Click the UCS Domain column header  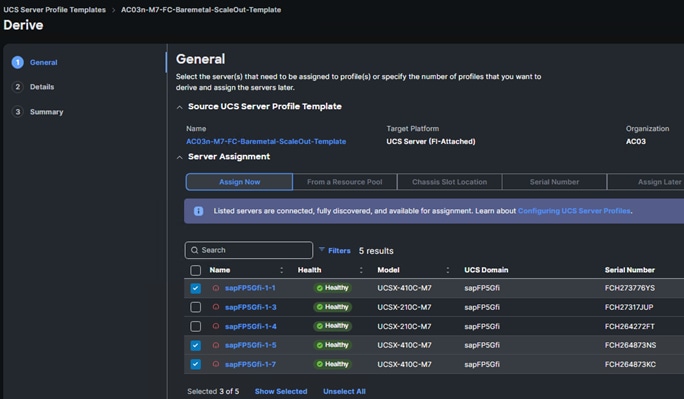486,270
